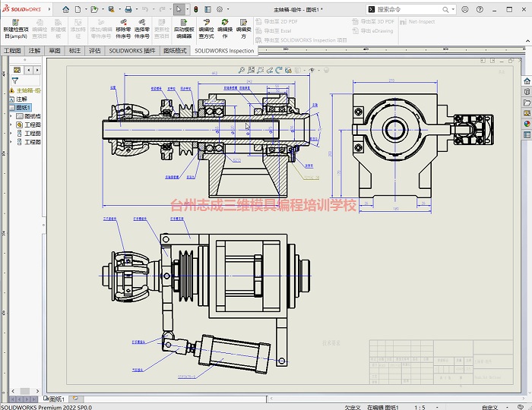532x410 pixels.
Task: Switch to the 草图 tab
Action: (55, 51)
